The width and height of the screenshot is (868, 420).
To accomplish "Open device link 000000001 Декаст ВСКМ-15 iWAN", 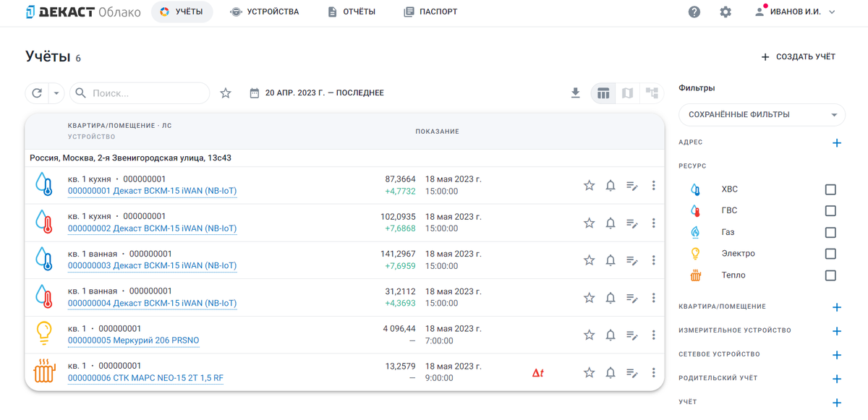I will coord(152,191).
